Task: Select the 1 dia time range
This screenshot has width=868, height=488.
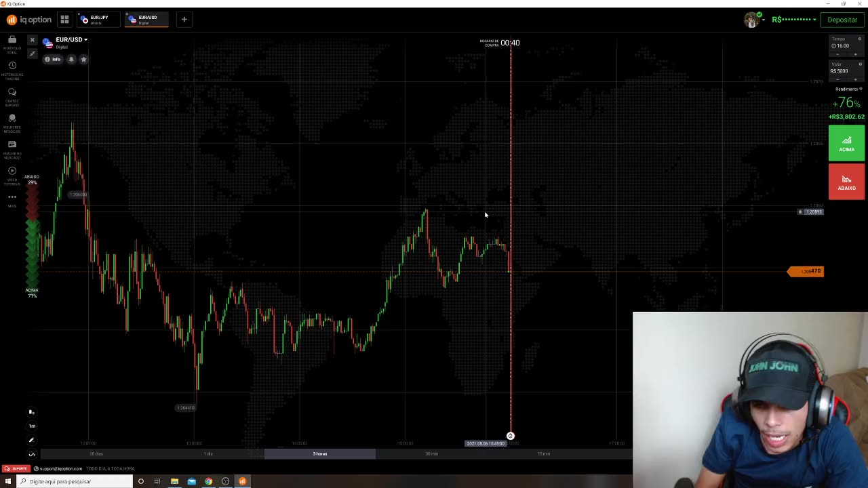Action: pyautogui.click(x=208, y=454)
